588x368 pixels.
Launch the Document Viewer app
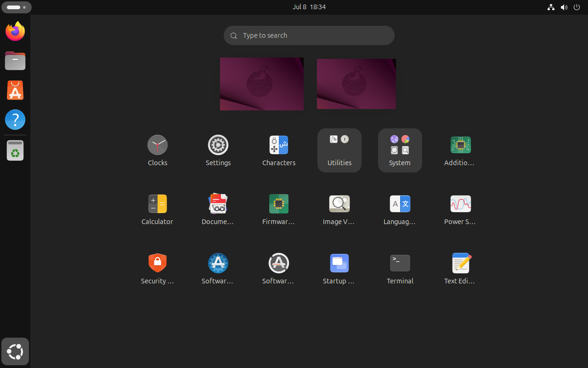[218, 209]
